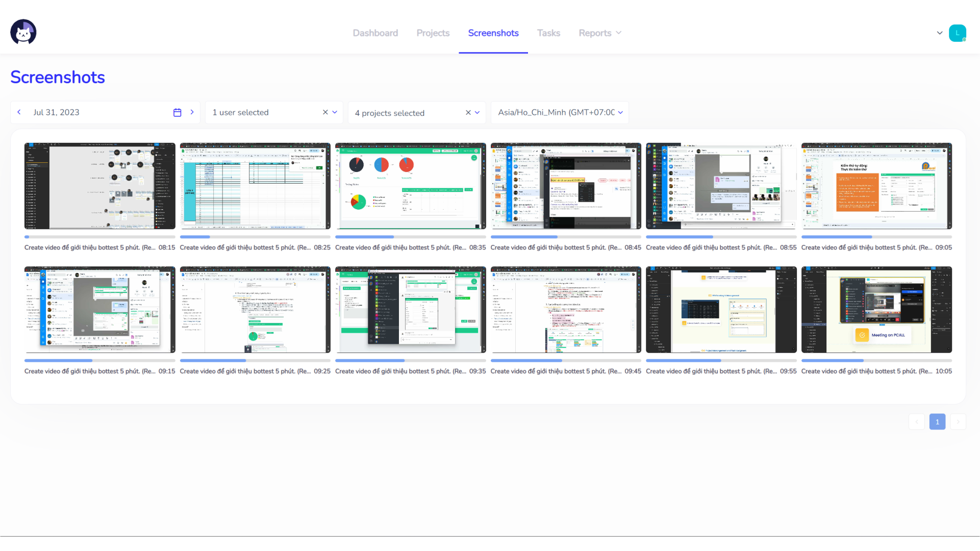The height and width of the screenshot is (551, 980).
Task: Open the calendar date picker icon
Action: pos(177,112)
